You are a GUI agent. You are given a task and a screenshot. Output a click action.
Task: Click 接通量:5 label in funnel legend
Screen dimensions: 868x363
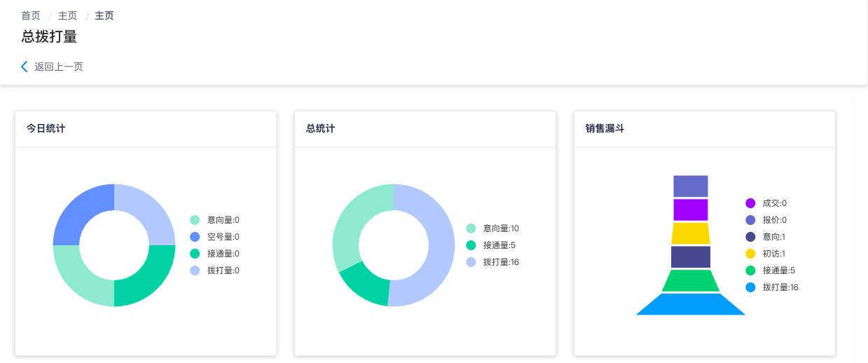click(779, 270)
